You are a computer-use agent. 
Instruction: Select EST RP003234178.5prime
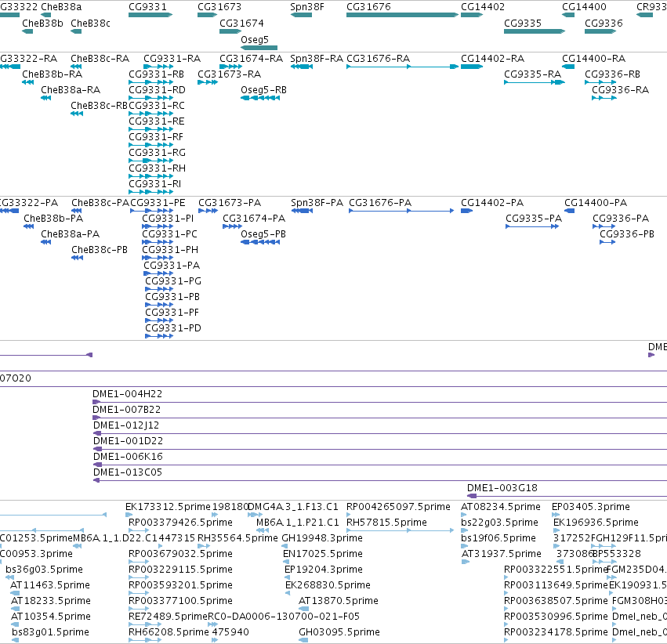(556, 632)
